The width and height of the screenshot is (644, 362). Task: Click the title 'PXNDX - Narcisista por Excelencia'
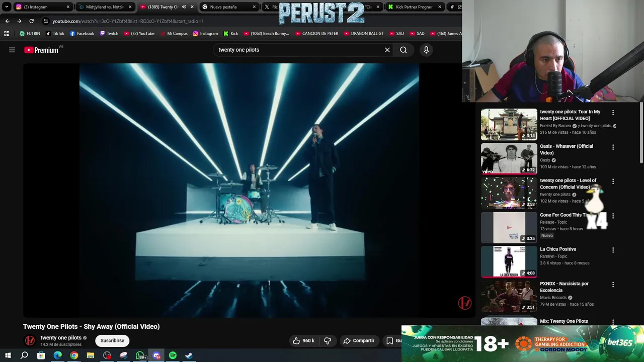(x=564, y=287)
